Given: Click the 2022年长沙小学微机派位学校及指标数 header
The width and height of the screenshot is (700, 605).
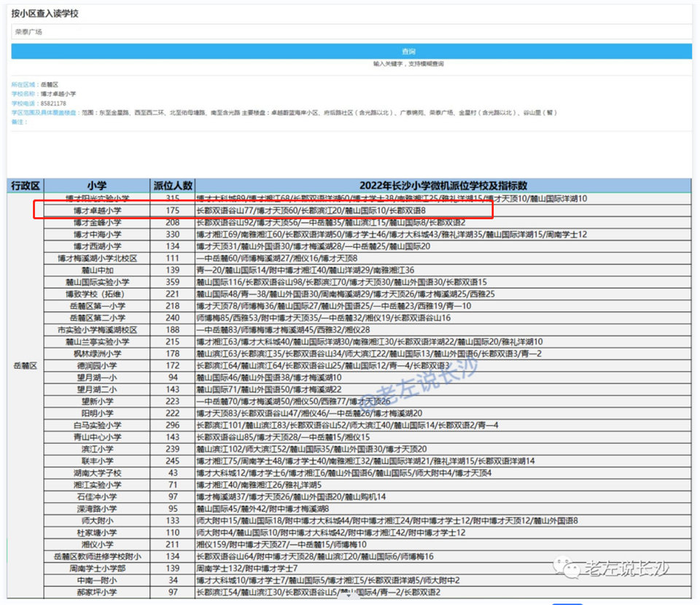Looking at the screenshot, I should (x=443, y=186).
